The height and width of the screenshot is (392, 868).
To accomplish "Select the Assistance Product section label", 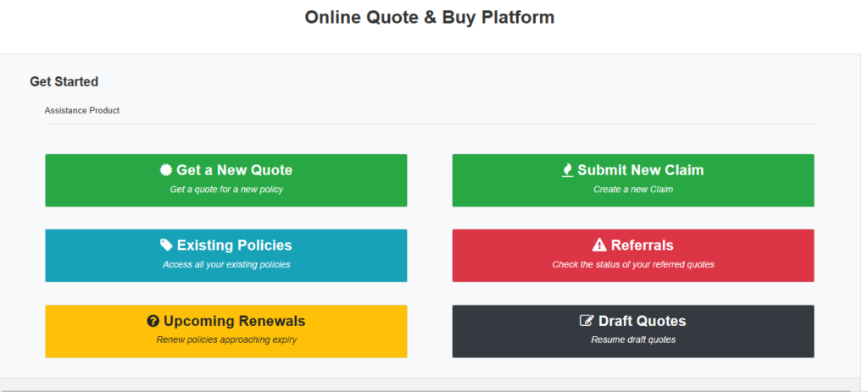I will [x=82, y=111].
